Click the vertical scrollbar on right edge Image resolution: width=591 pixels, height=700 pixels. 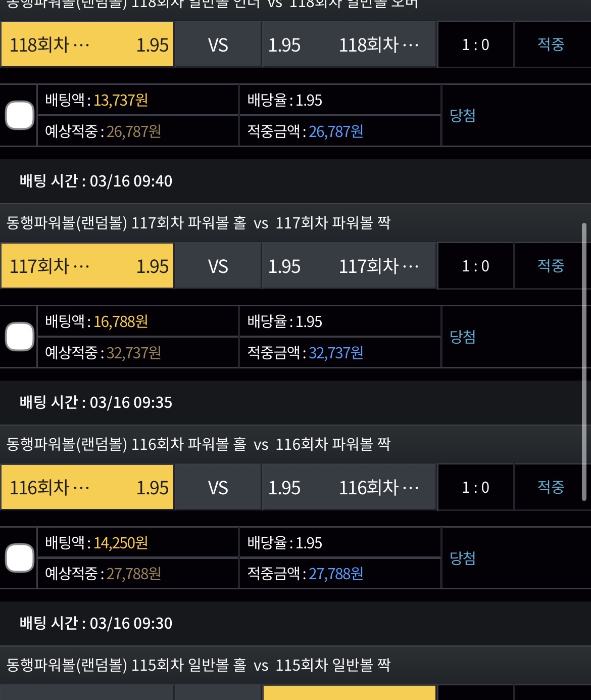pos(584,361)
